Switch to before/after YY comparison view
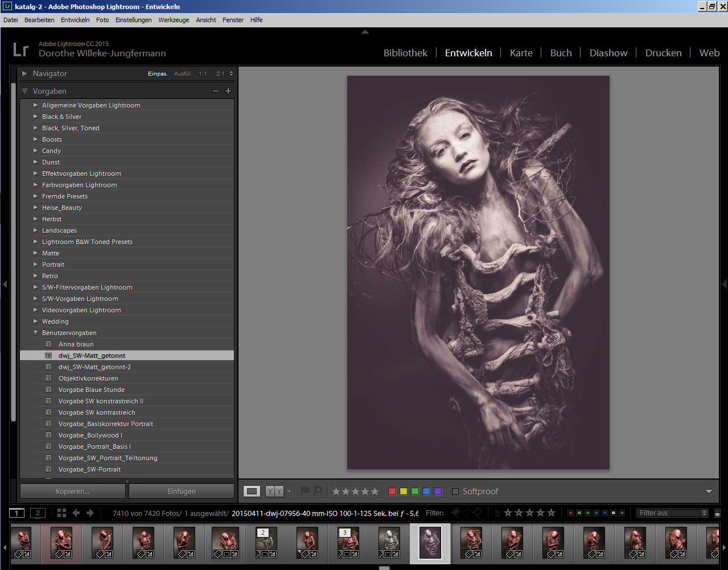Screen dimensions: 728x570 point(274,491)
